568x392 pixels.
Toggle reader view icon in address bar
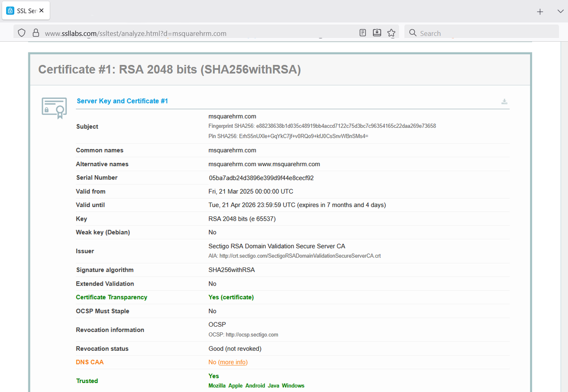click(x=363, y=33)
